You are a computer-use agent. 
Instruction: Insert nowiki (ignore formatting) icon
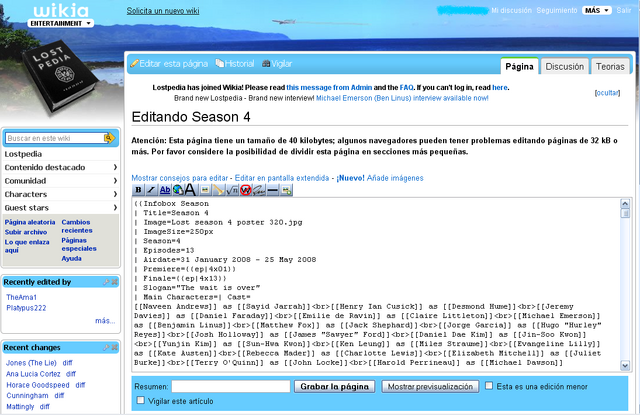(x=245, y=190)
